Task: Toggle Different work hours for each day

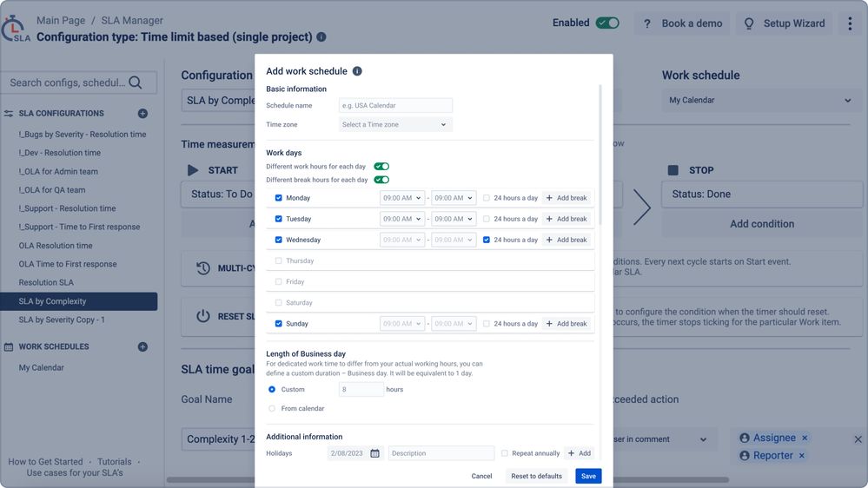Action: [x=381, y=167]
